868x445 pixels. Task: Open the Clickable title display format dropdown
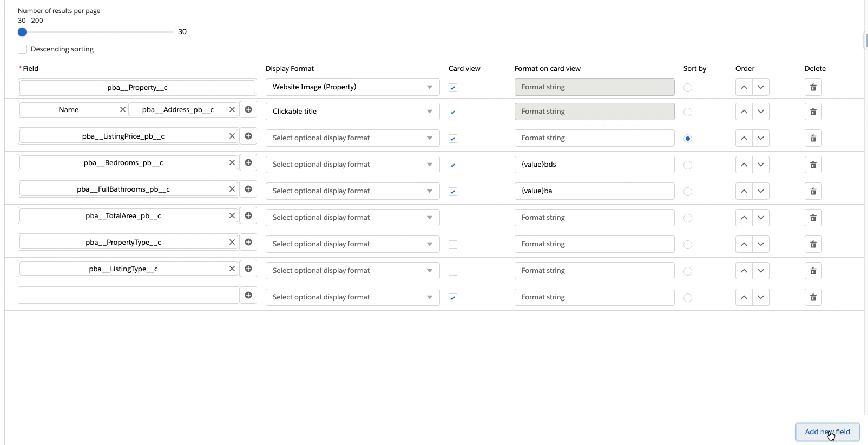[353, 112]
